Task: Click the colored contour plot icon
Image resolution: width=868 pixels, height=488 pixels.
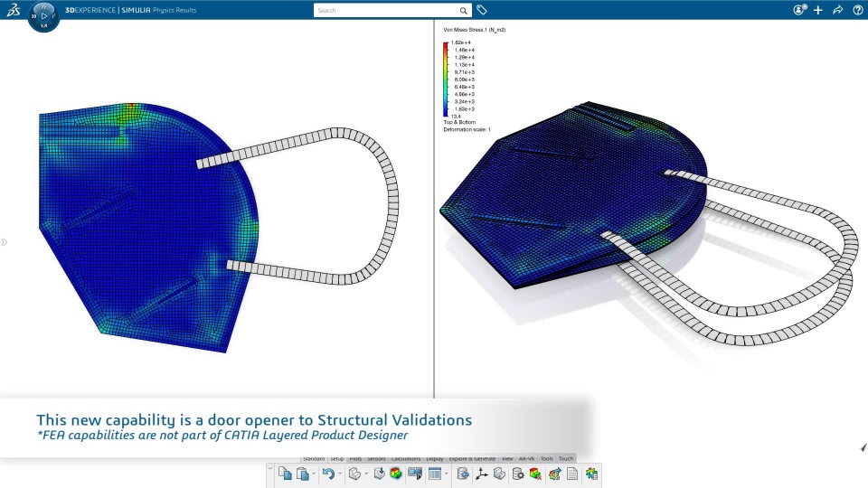Action: [396, 474]
